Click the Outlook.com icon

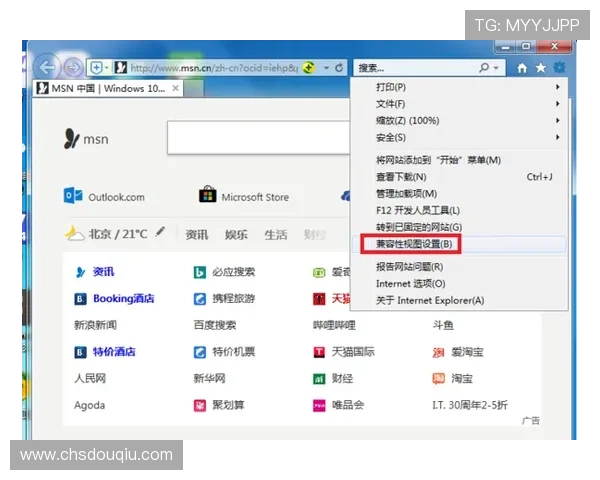click(x=73, y=196)
